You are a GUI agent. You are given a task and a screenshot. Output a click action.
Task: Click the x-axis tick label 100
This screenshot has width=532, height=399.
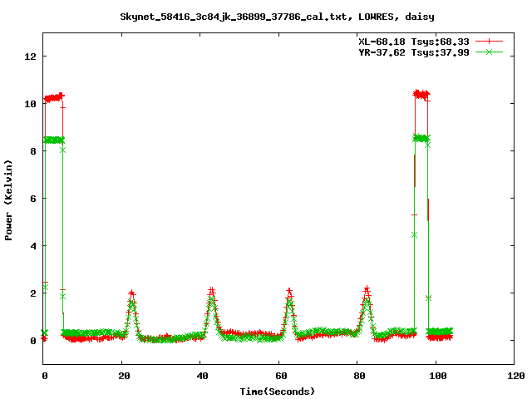(x=438, y=376)
